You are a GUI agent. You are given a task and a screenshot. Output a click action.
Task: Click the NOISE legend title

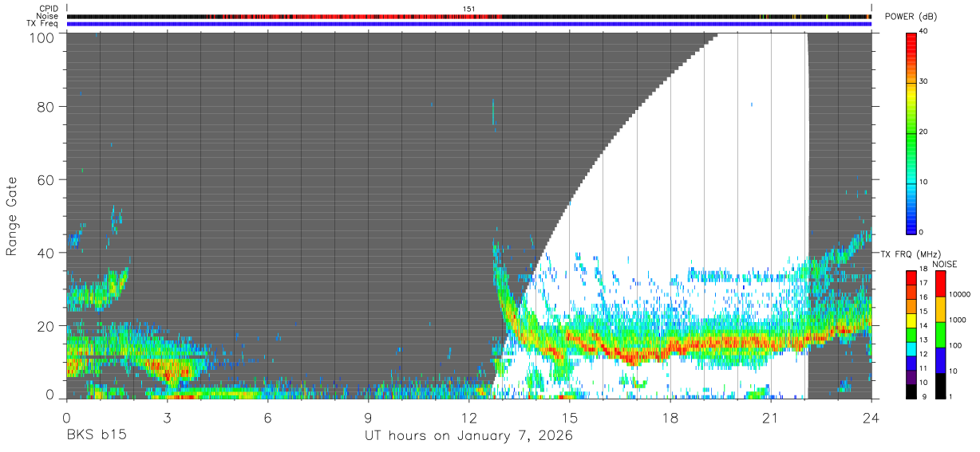click(x=943, y=264)
